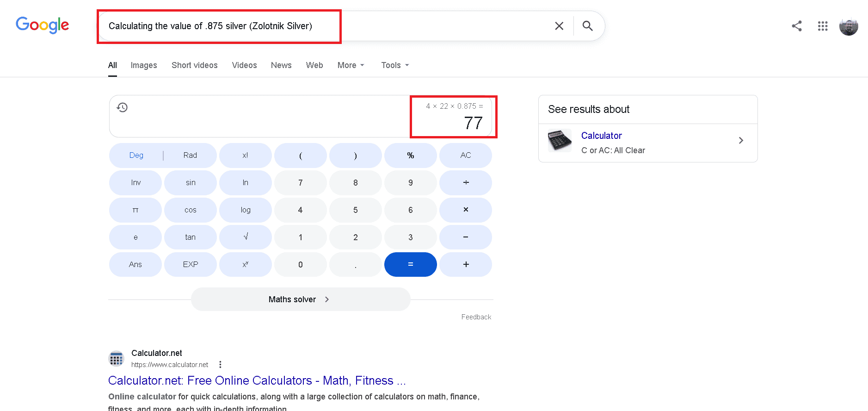This screenshot has width=868, height=411.
Task: Go to the News tab
Action: [281, 65]
